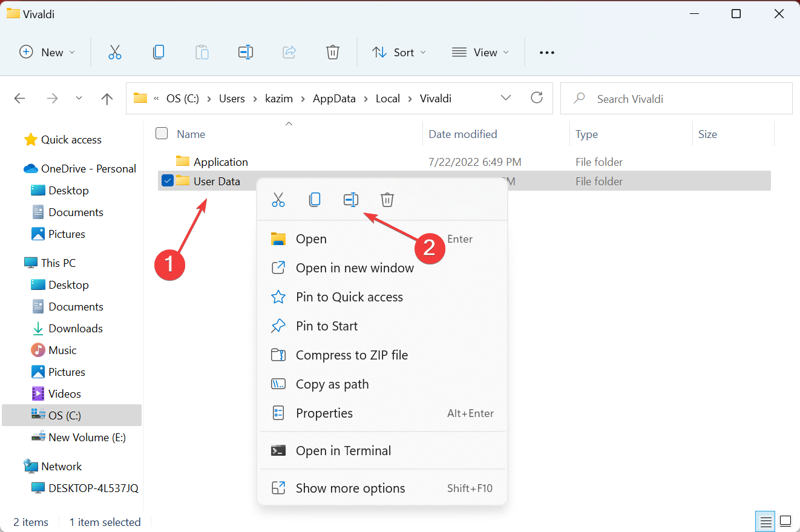Sort by the Date modified column header
Screen dimensions: 800x532
(463, 134)
